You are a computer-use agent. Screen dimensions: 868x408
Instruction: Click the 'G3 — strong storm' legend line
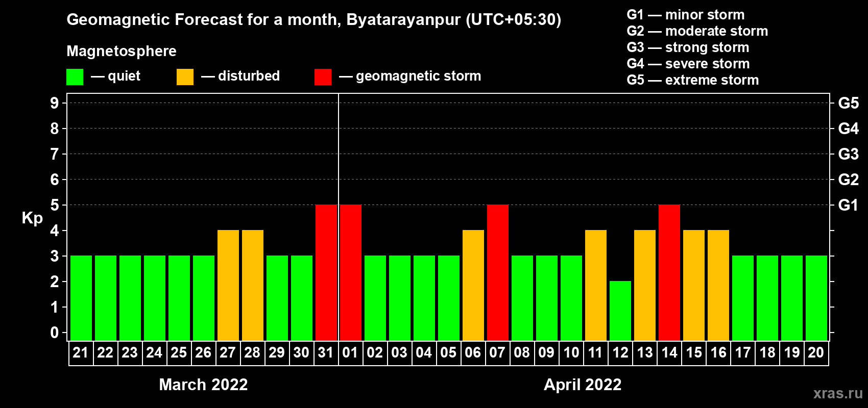[688, 47]
